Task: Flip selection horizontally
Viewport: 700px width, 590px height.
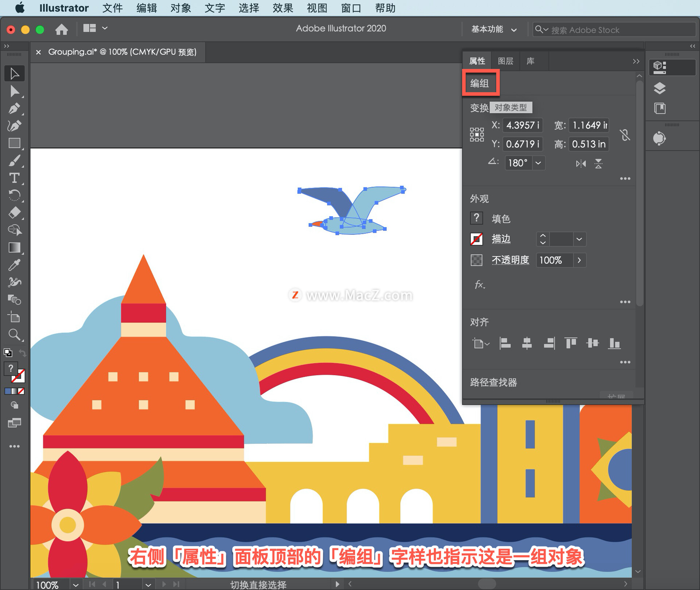Action: pyautogui.click(x=581, y=164)
